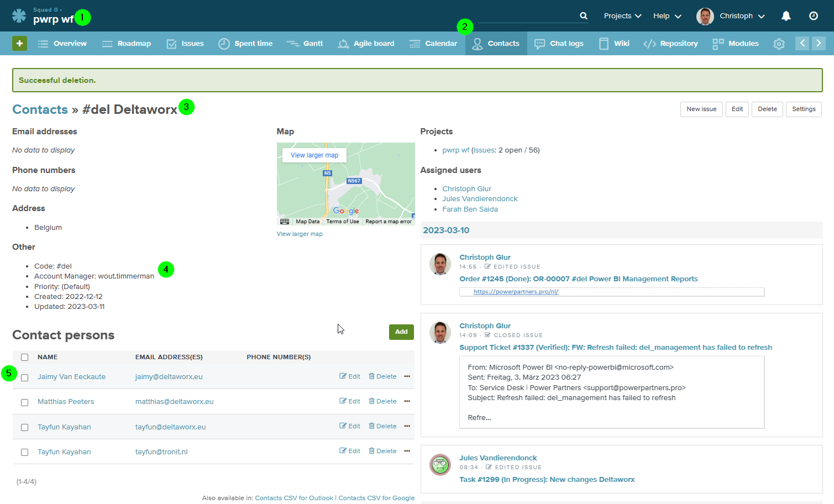Open Support Ticket #1337 link

click(x=616, y=348)
